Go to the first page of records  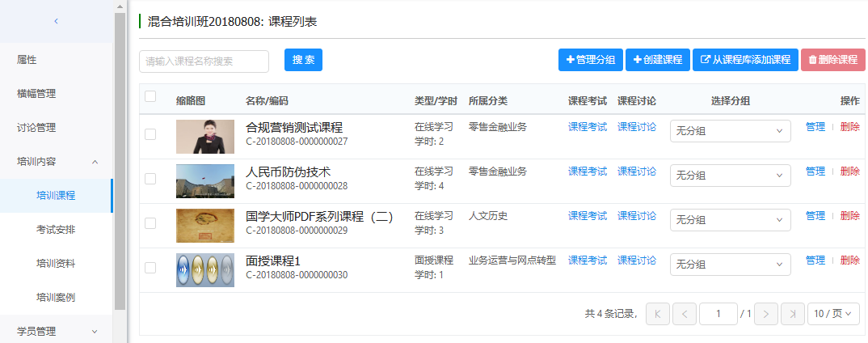coord(658,314)
